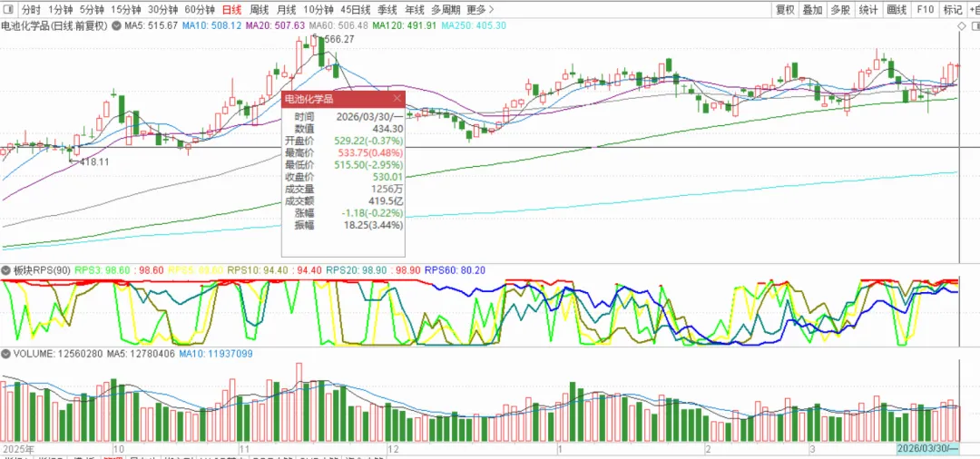Image resolution: width=980 pixels, height=459 pixels.
Task: Switch to 分时 intraday view
Action: coord(31,10)
